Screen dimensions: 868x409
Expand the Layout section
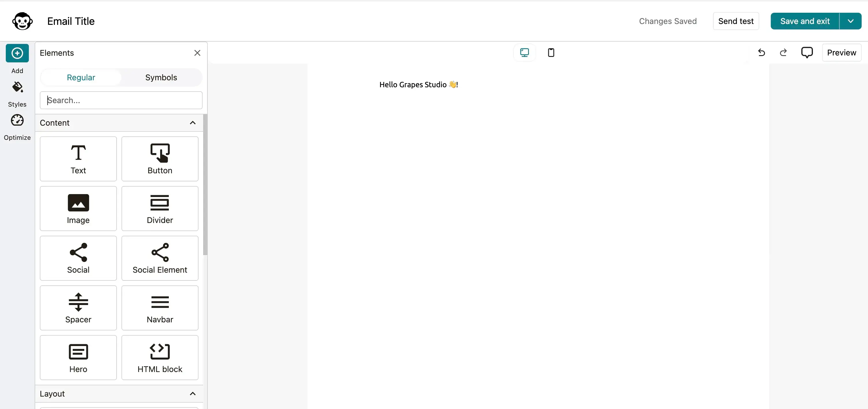[192, 393]
